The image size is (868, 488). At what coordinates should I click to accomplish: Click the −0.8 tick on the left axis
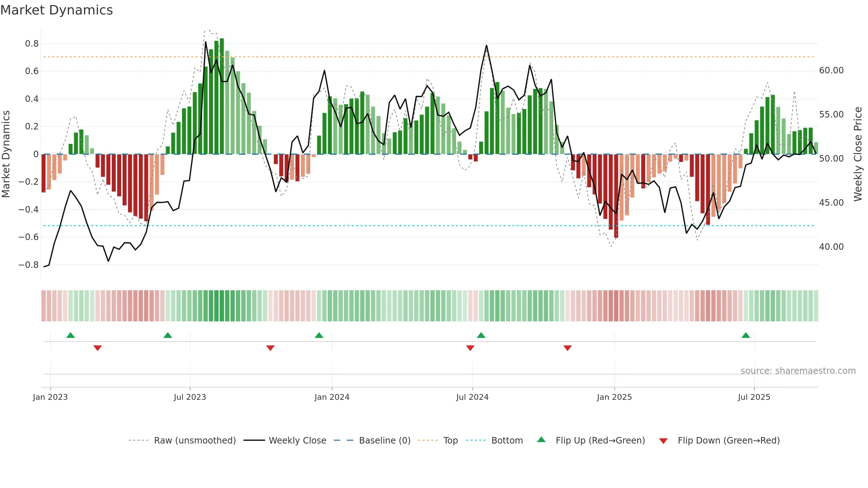29,265
